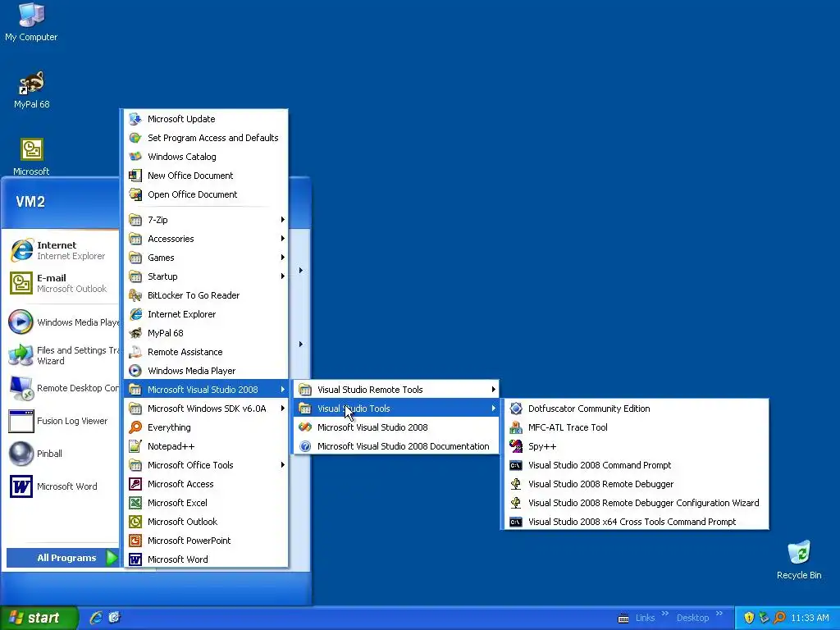
Task: Click the Microsoft Excel icon
Action: (135, 503)
